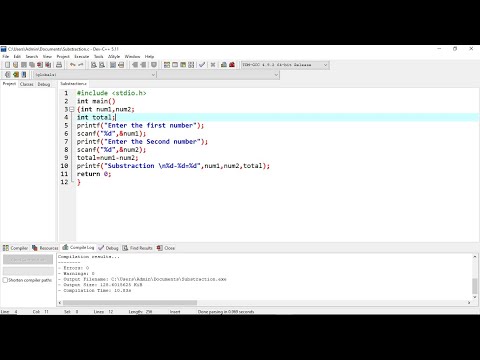Click the greyed Abort Compilation button
The width and height of the screenshot is (480, 360).
click(28, 259)
